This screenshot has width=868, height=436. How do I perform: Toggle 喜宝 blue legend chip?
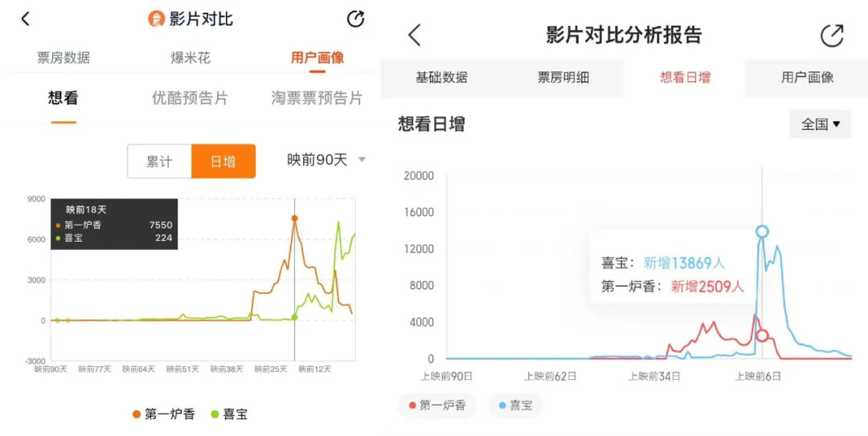point(515,405)
